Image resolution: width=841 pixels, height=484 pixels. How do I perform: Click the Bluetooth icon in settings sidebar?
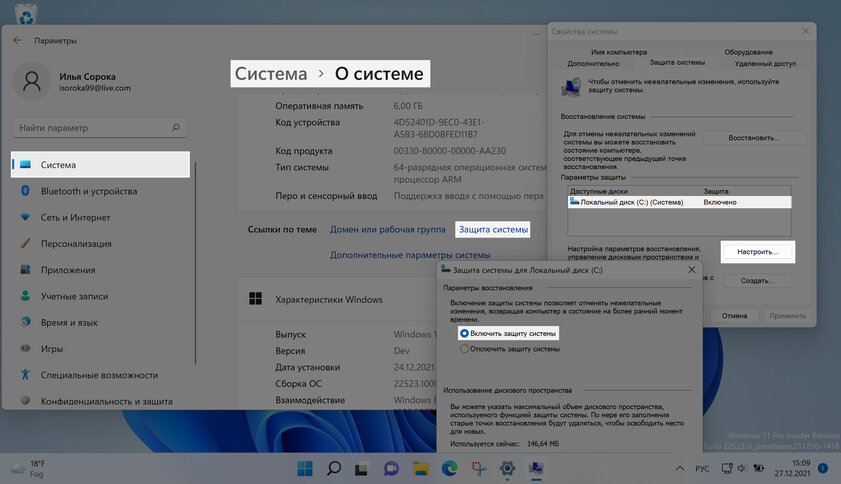coord(25,190)
